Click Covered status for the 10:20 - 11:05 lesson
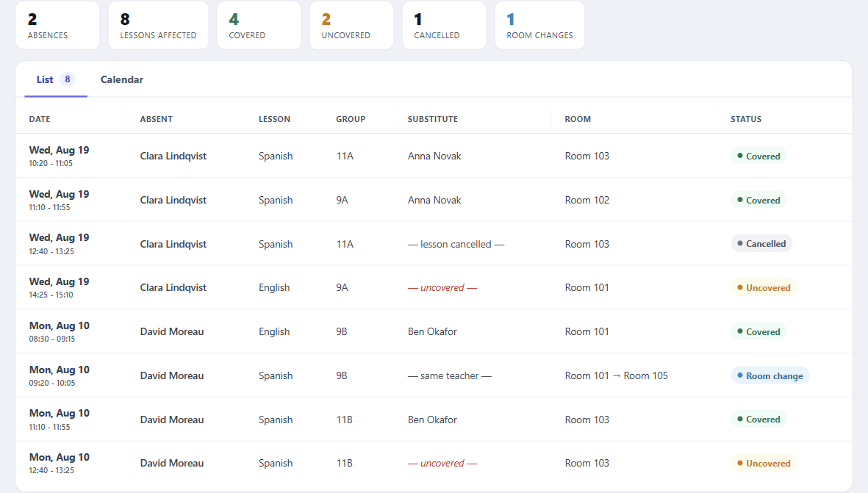The image size is (868, 493). coord(758,156)
